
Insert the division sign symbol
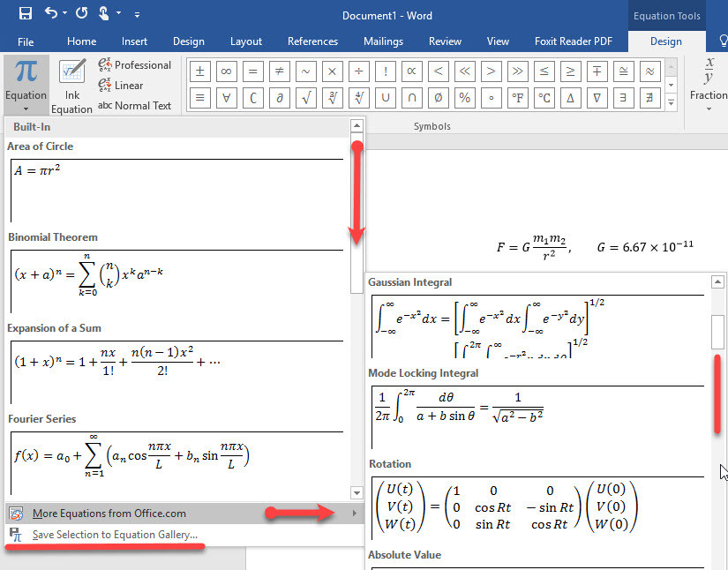pyautogui.click(x=358, y=71)
